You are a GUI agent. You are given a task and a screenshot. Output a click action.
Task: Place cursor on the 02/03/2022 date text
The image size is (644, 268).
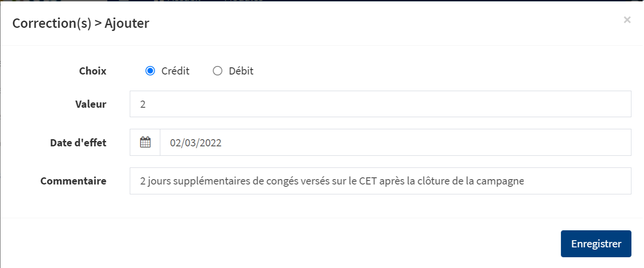click(196, 143)
